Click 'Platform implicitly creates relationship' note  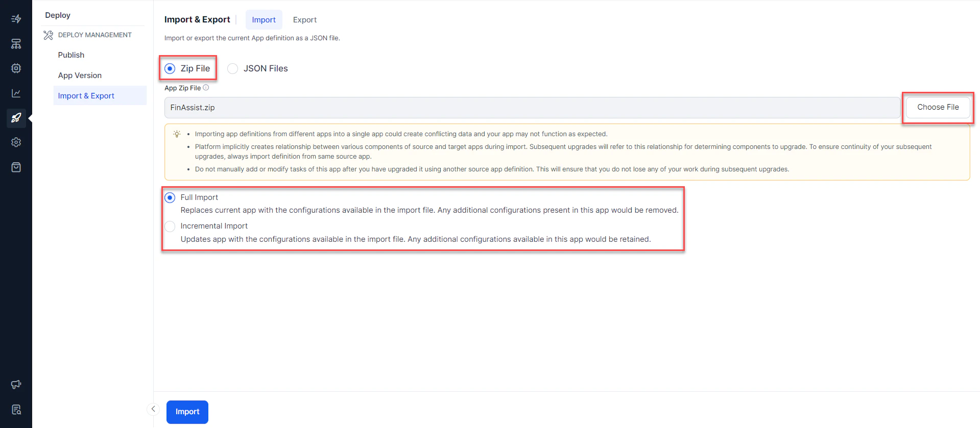tap(563, 152)
